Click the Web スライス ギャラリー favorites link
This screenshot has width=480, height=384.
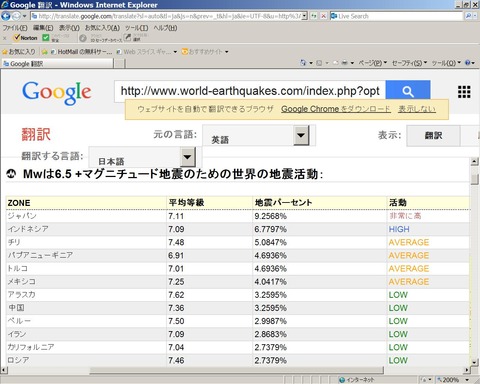144,52
